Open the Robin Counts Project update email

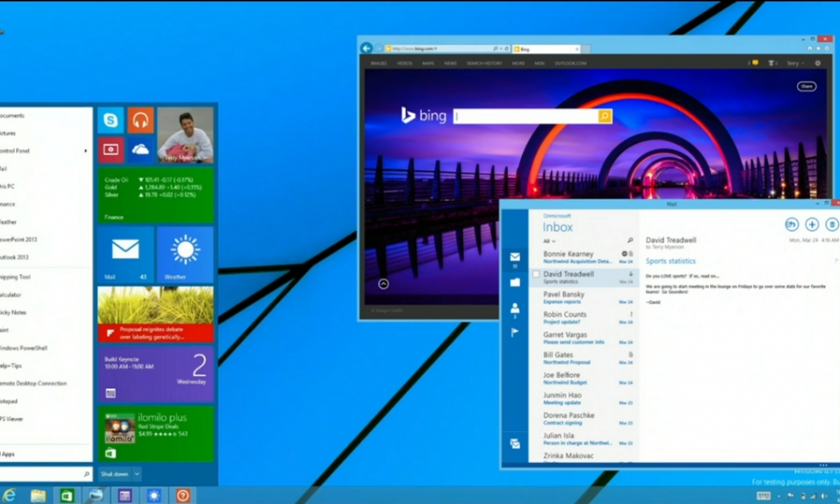584,317
